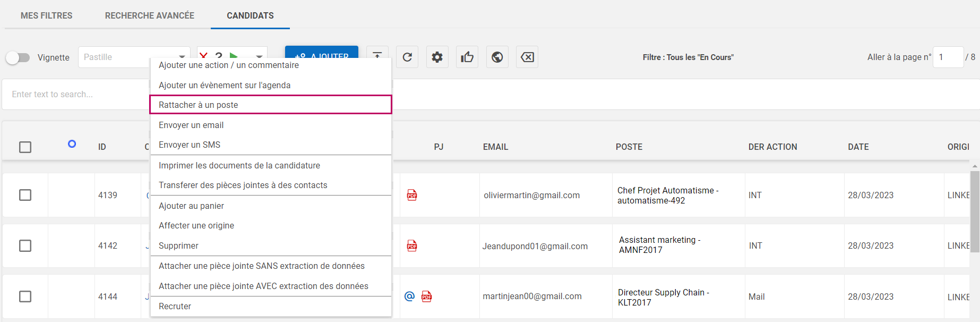The height and width of the screenshot is (322, 980).
Task: Open PDF attachment for candidate 4139
Action: pos(412,195)
